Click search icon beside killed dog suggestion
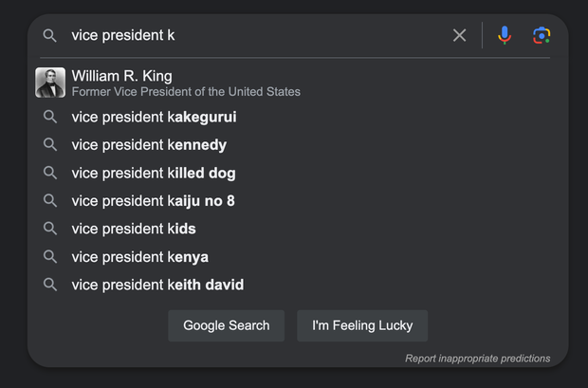Viewport: 588px width, 388px height. pyautogui.click(x=50, y=173)
